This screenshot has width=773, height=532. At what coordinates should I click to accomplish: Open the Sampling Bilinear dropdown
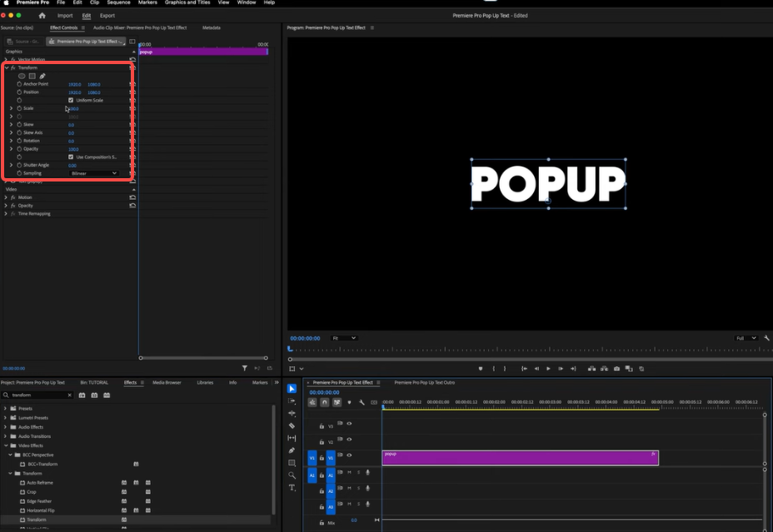(93, 173)
